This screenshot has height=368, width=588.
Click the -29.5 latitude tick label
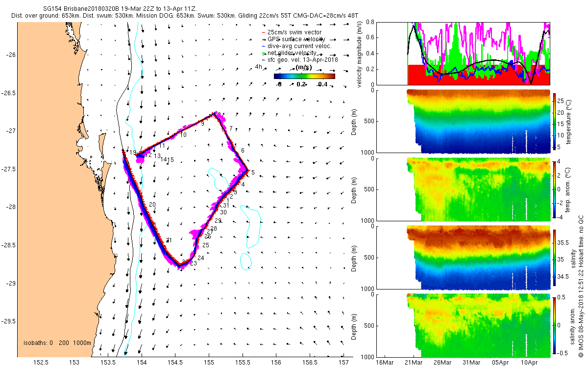[x=8, y=322]
